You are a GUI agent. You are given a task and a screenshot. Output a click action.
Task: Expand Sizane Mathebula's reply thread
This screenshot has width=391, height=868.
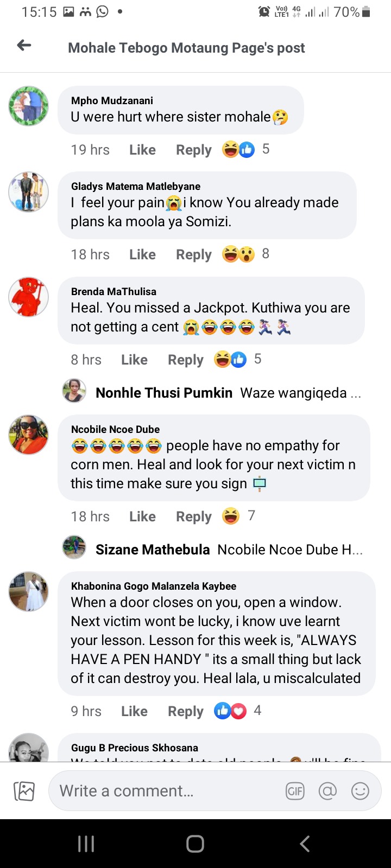coord(212,550)
